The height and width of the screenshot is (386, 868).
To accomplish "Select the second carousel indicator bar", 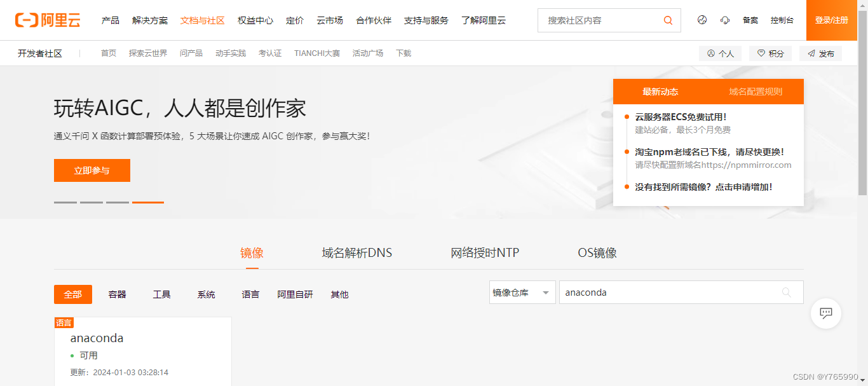I will pyautogui.click(x=92, y=202).
